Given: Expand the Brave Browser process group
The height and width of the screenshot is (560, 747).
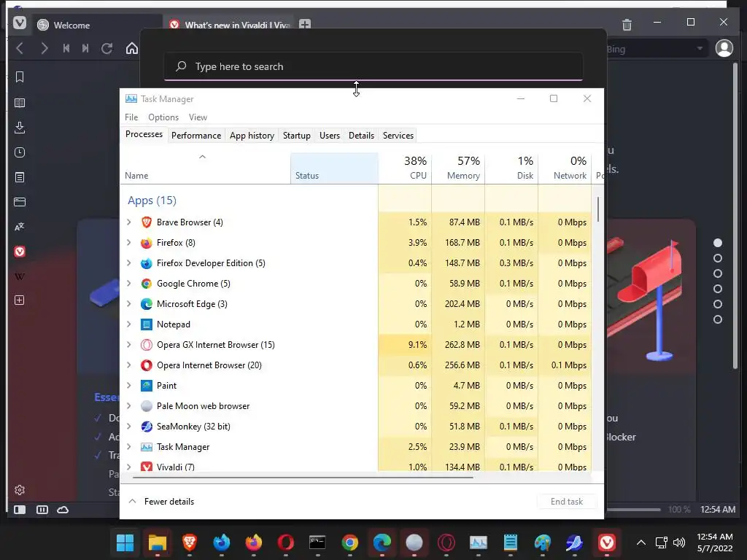Looking at the screenshot, I should pos(129,222).
